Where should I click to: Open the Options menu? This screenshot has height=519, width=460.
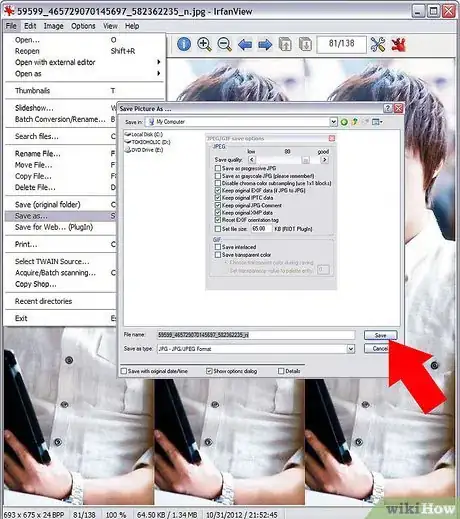point(83,26)
